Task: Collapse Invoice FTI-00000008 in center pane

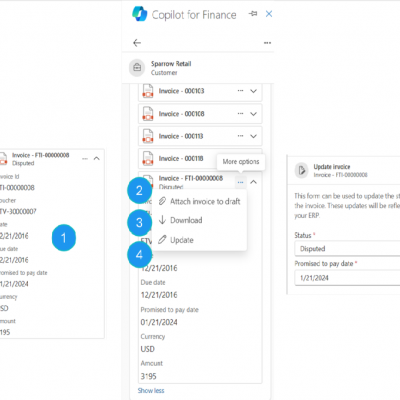Action: pyautogui.click(x=253, y=182)
